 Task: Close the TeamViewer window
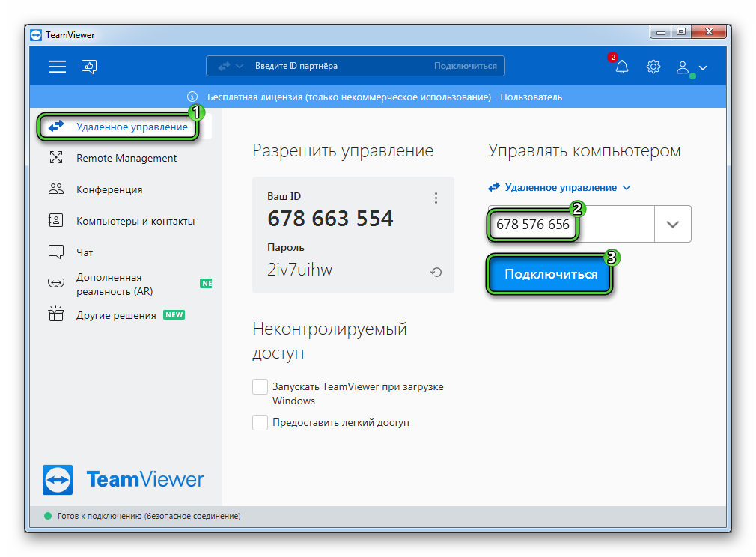(x=709, y=32)
